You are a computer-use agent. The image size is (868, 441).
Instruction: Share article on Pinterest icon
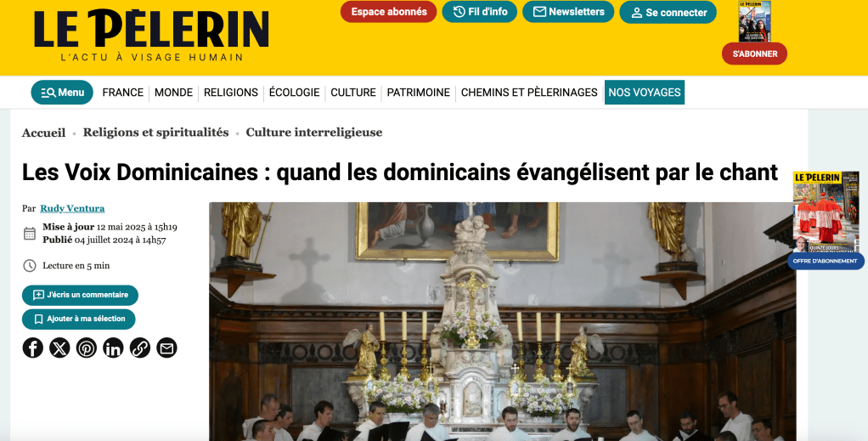point(87,348)
